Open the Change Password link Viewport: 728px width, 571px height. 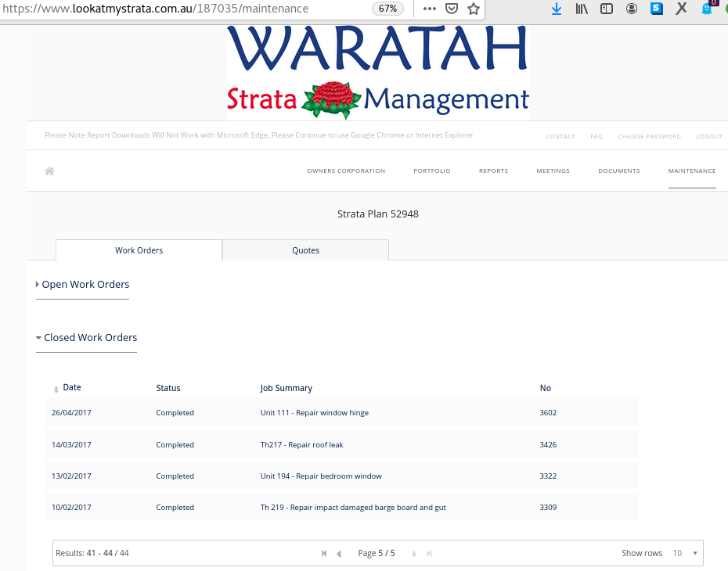point(649,137)
